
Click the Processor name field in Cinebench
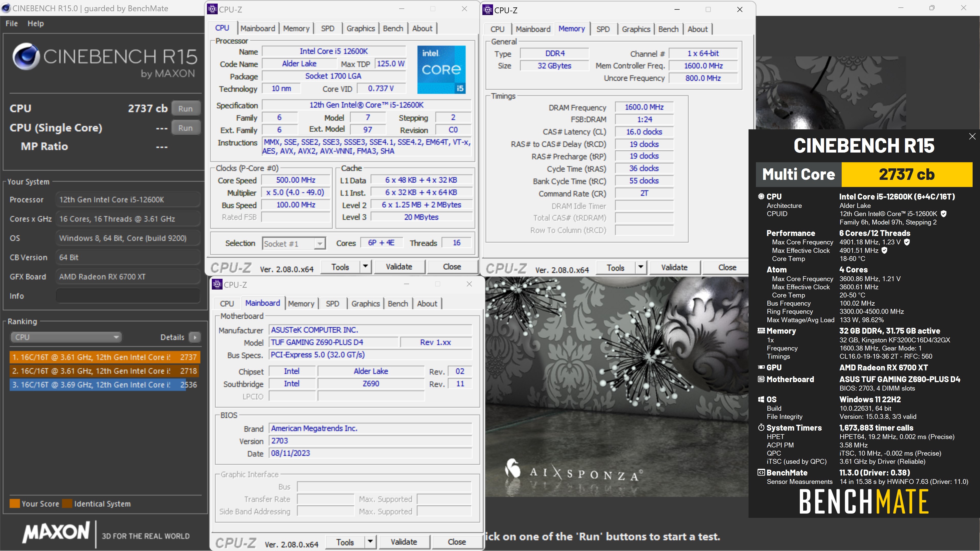pyautogui.click(x=128, y=200)
